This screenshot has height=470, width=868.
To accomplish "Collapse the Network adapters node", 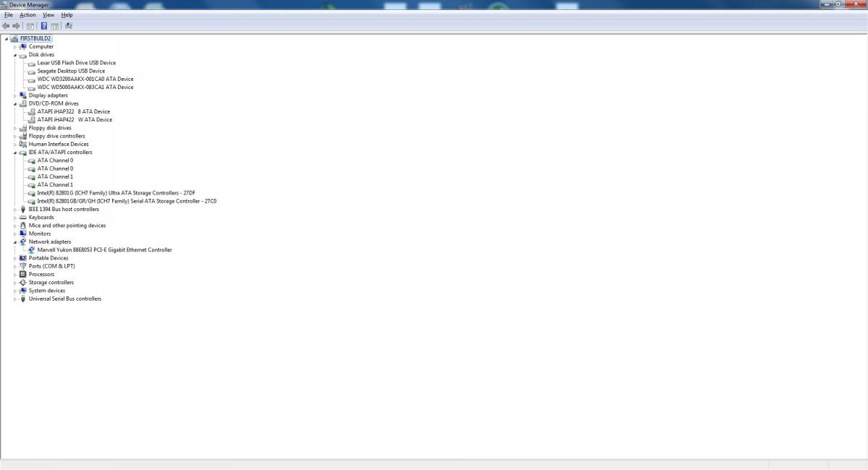I will (14, 242).
